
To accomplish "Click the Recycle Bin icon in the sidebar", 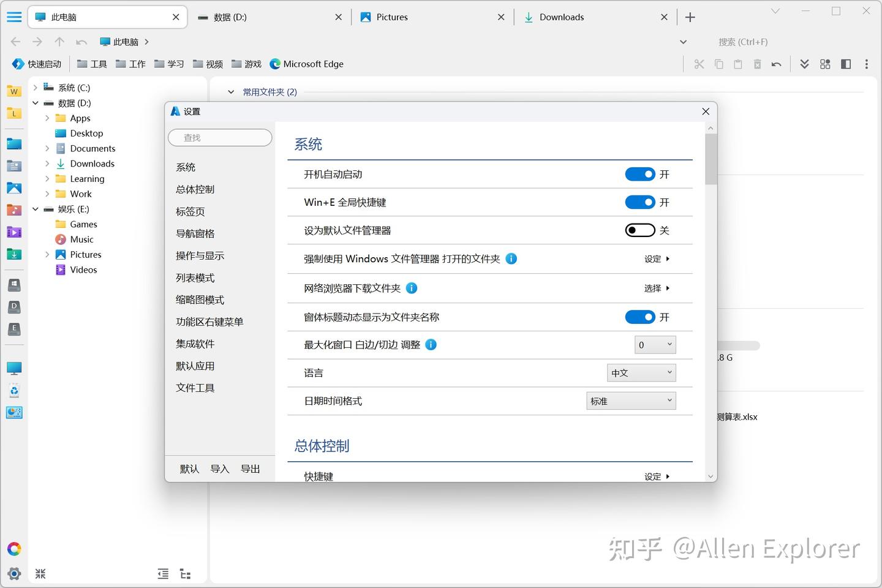I will pyautogui.click(x=14, y=390).
